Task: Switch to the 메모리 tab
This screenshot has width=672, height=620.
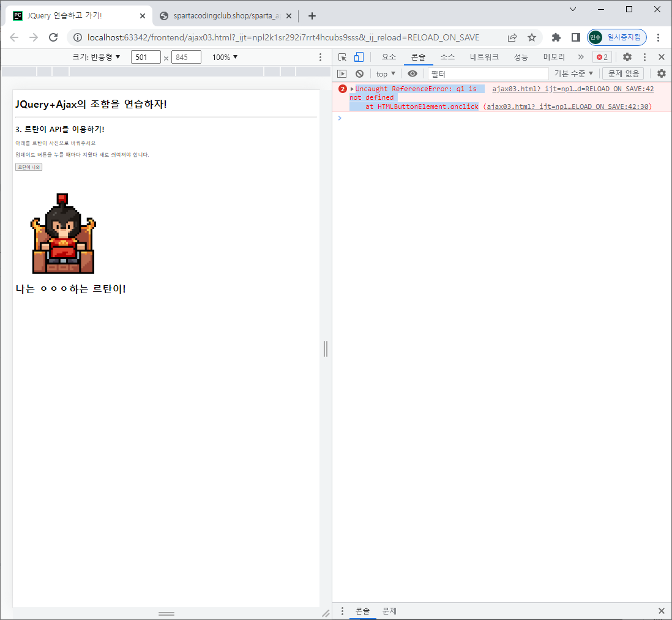Action: [554, 57]
